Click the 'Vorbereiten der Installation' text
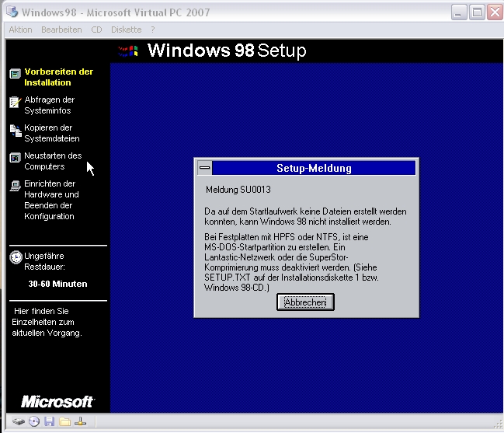 pyautogui.click(x=58, y=77)
